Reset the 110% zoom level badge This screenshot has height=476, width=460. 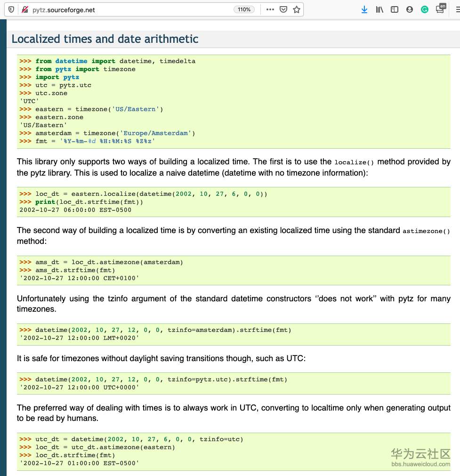tap(244, 10)
